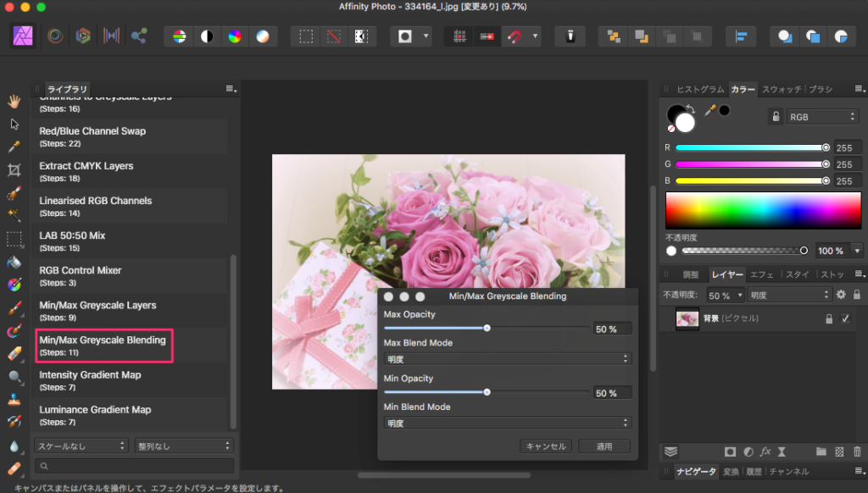Select the Flood Fill bucket tool

coord(14,262)
